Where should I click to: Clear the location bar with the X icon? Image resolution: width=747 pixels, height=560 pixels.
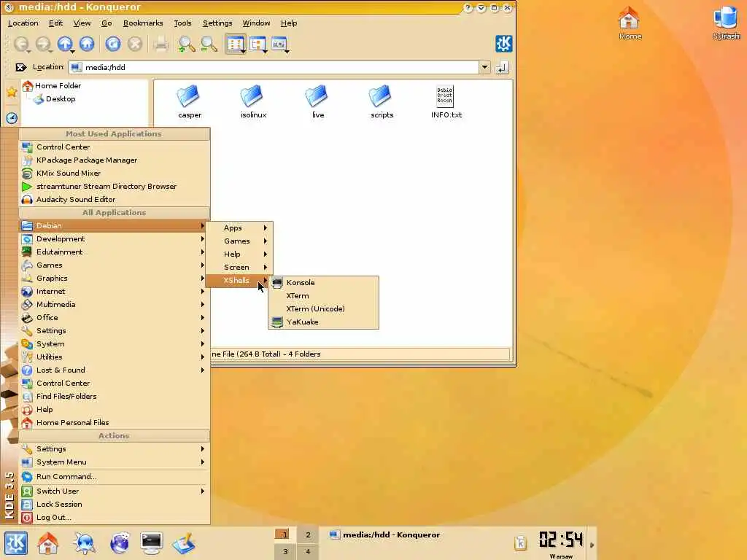tap(20, 67)
